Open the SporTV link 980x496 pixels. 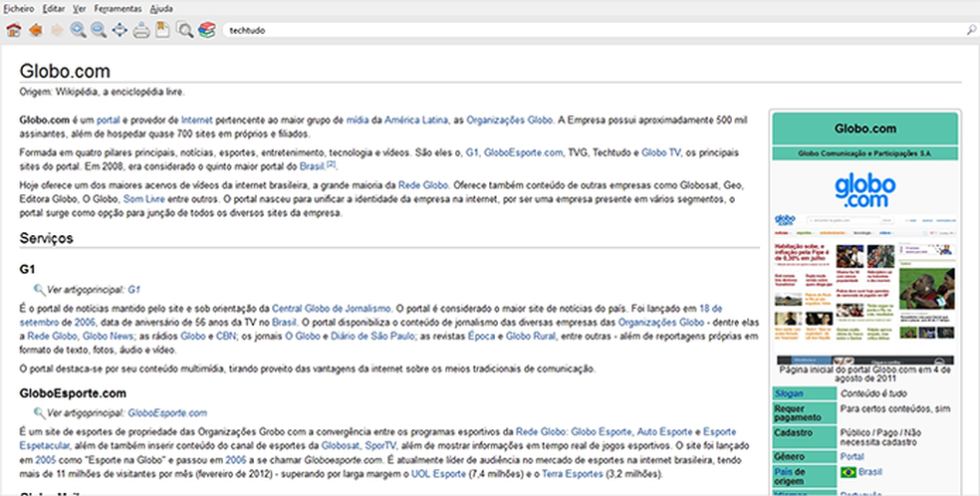[x=380, y=445]
